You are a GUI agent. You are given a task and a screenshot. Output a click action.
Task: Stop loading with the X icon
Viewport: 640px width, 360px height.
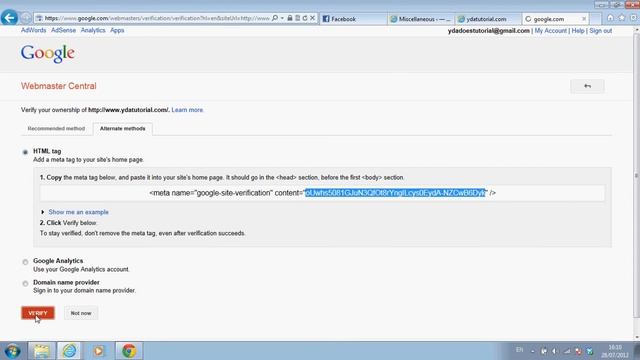[x=312, y=18]
